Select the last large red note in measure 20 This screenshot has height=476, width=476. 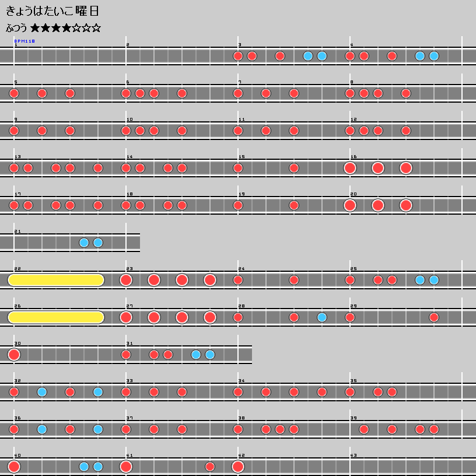tap(406, 205)
